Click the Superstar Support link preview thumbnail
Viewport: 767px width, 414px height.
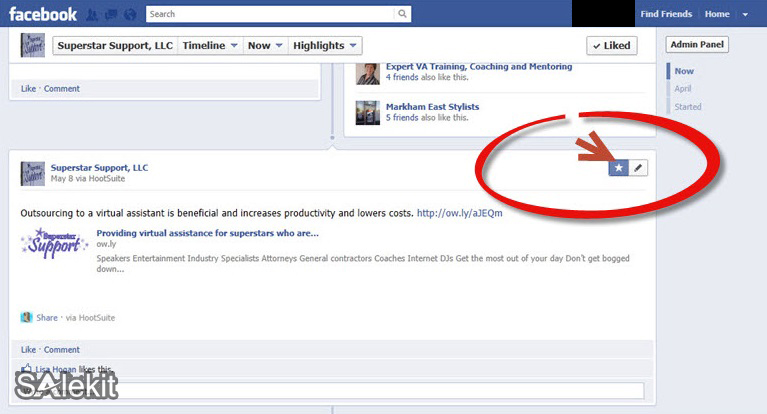pyautogui.click(x=53, y=243)
